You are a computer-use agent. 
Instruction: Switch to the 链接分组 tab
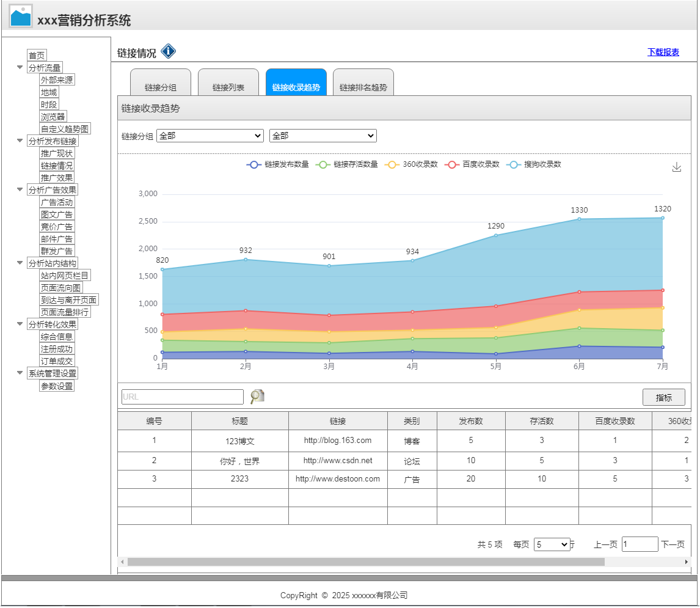click(161, 82)
